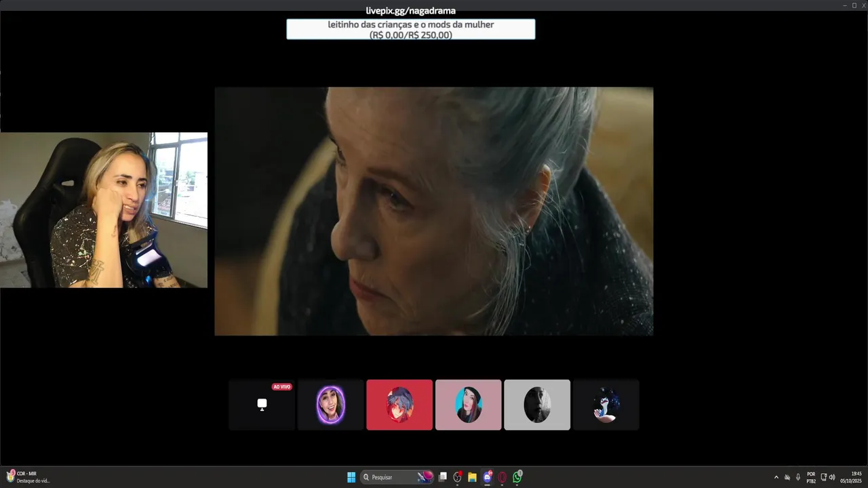Click the AO VIVO live badge
The width and height of the screenshot is (868, 488).
tap(282, 387)
